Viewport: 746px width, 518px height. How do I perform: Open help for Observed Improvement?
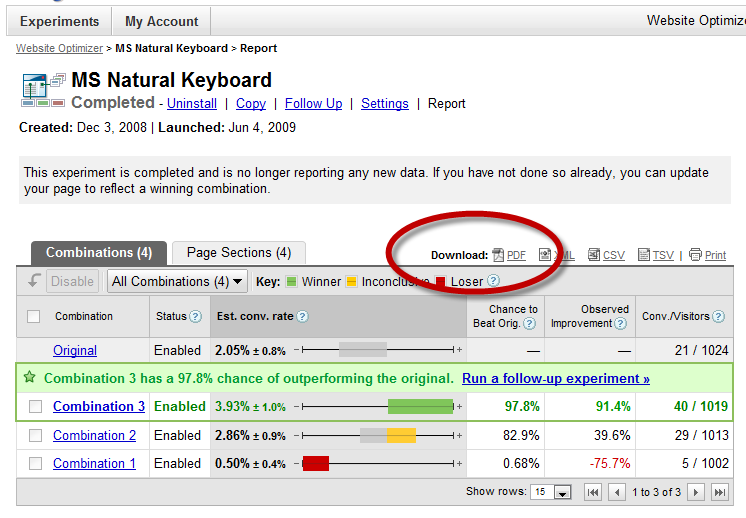click(x=620, y=323)
